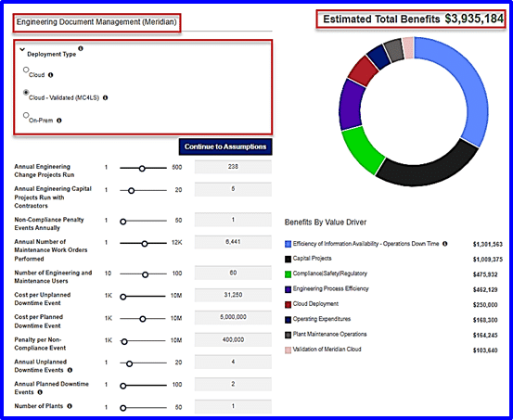Click the $1,009,375 Capital Projects amount
Viewport: 513px width, 420px height.
487,260
